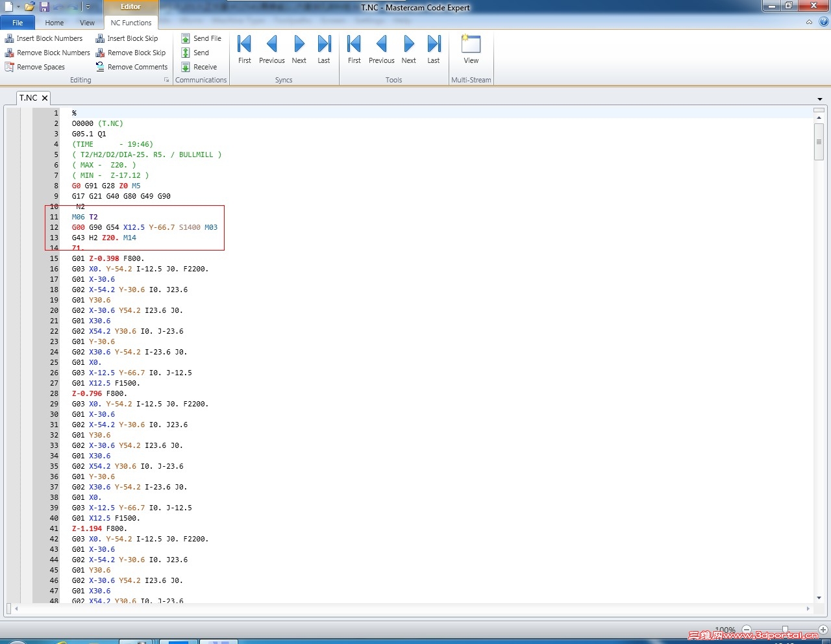The image size is (831, 644).
Task: Click the G0 G91 G28 Z0 M5 line
Action: 106,186
